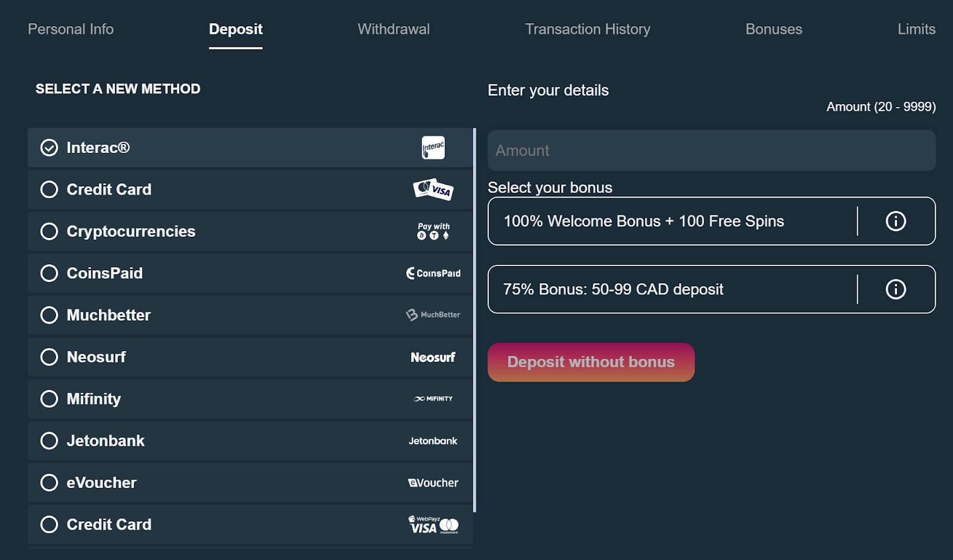Select the Neosurf radio button
The height and width of the screenshot is (560, 953).
point(49,357)
